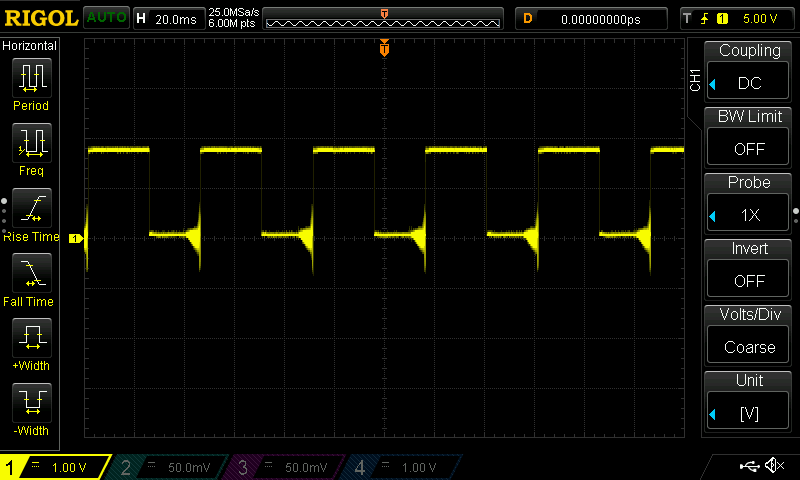Viewport: 800px width, 480px height.
Task: Click the channel 1 ground level marker
Action: pyautogui.click(x=76, y=238)
